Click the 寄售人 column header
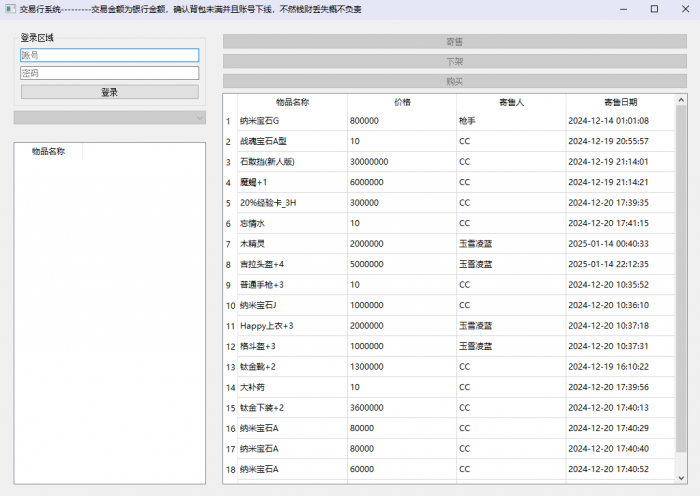Image resolution: width=700 pixels, height=496 pixels. point(511,102)
